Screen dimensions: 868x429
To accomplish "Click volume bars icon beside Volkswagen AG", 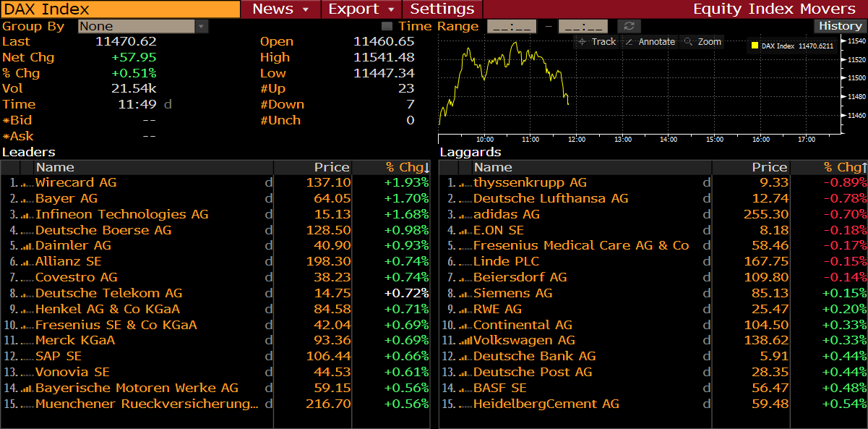I will (465, 341).
